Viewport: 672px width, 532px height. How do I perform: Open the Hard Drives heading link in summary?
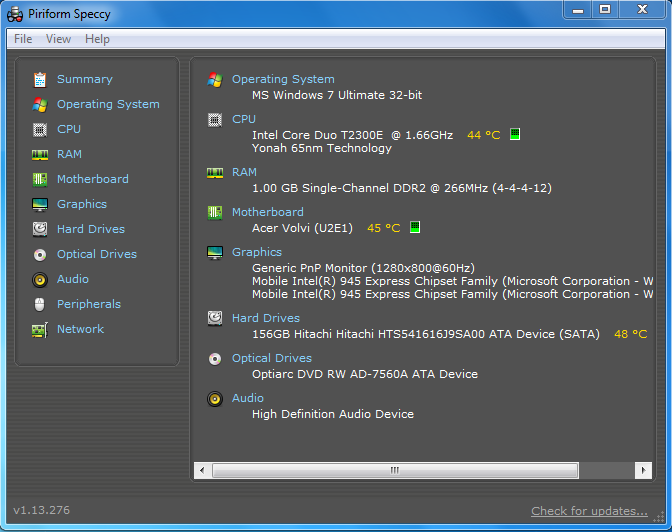[266, 318]
